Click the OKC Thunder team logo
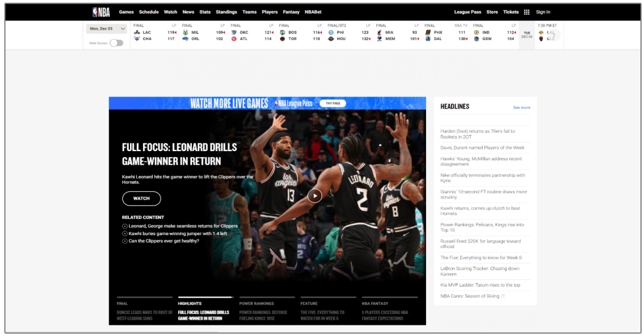 click(234, 32)
